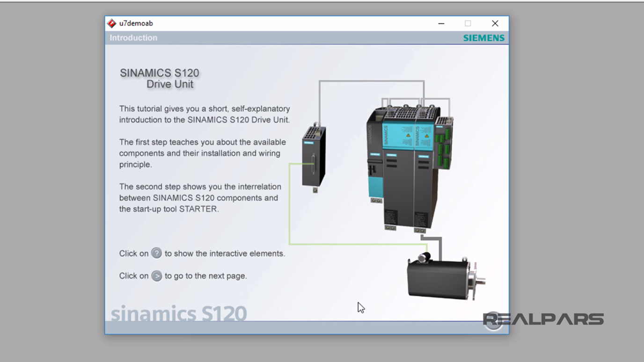Click the next-page arrow icon in the instructions
The height and width of the screenshot is (362, 644).
[x=156, y=276]
